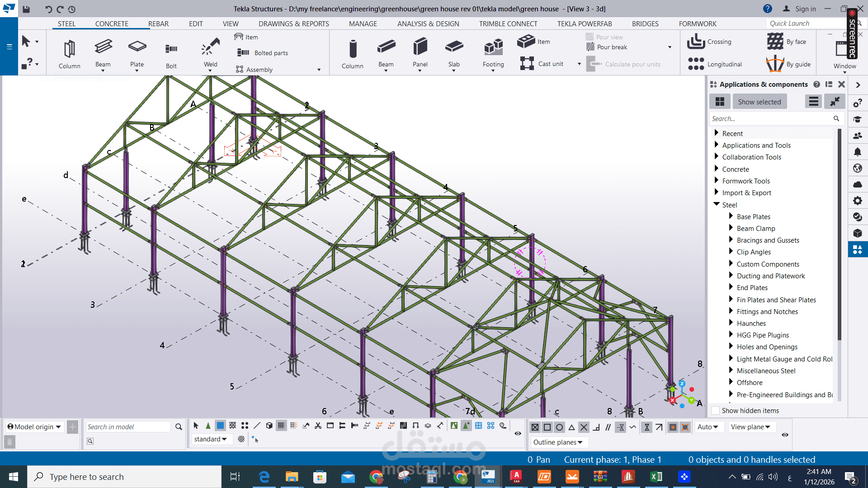Screen dimensions: 868x488
Task: Enable the Show hidden items checkbox
Action: [x=716, y=410]
